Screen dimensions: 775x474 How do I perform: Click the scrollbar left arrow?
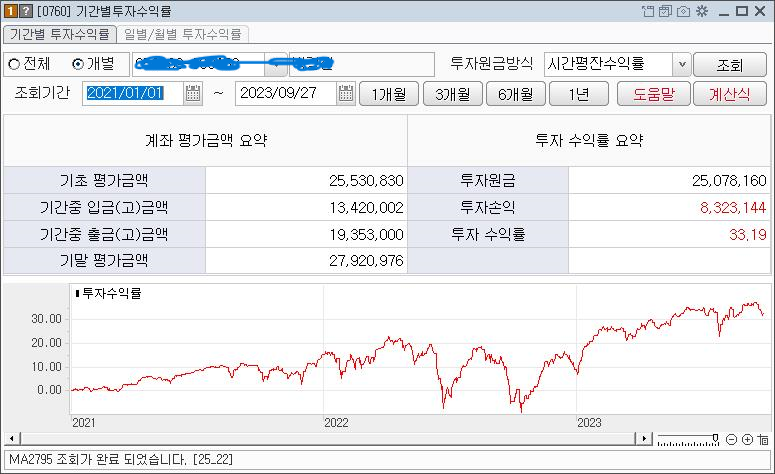[12, 438]
